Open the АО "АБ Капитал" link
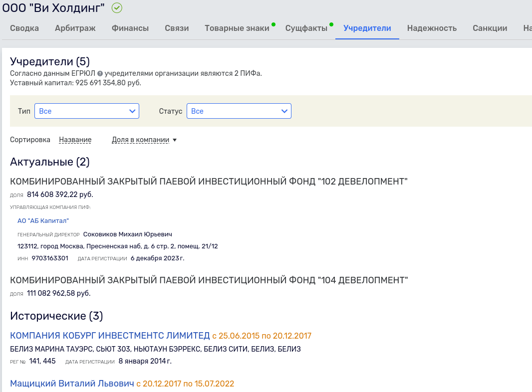532x392 pixels. (43, 221)
